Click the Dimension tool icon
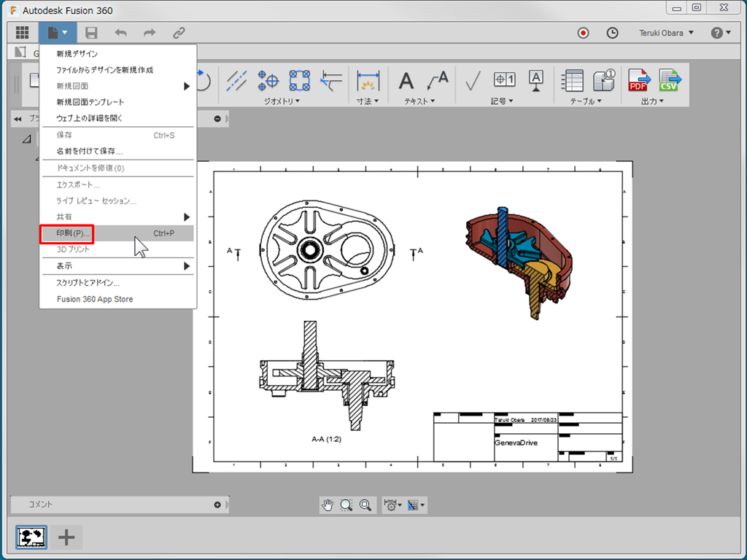 (368, 80)
